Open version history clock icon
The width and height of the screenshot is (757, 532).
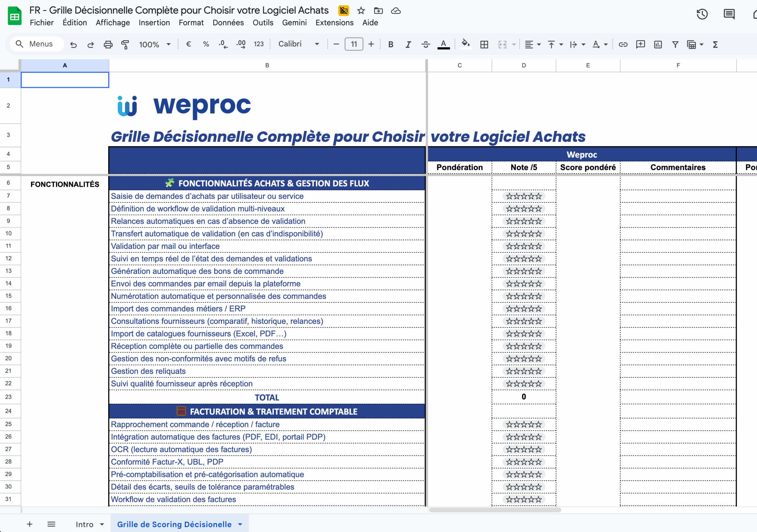pyautogui.click(x=702, y=14)
